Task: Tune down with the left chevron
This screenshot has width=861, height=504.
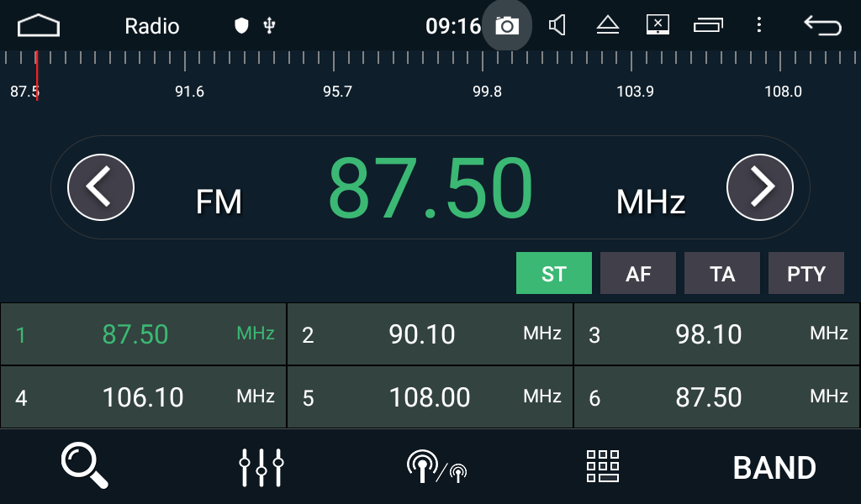Action: 101,186
